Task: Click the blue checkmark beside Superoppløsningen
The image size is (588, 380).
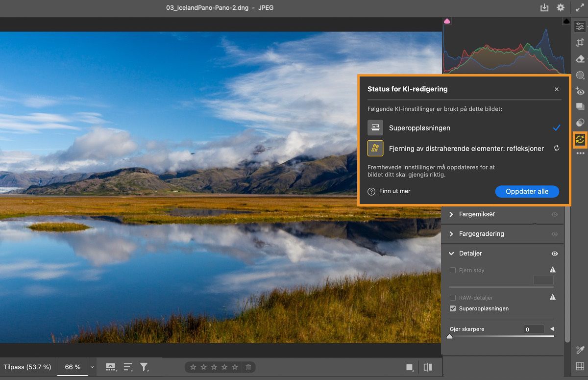Action: [x=557, y=127]
